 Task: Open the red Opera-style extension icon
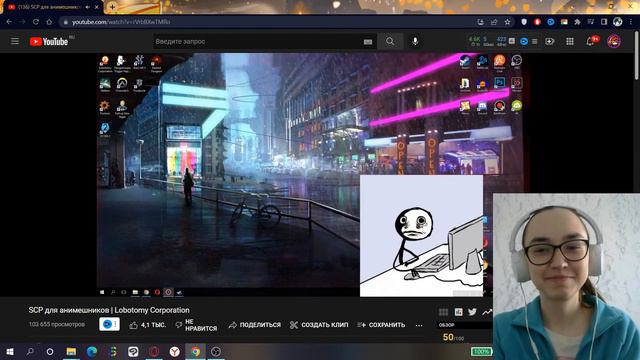537,22
